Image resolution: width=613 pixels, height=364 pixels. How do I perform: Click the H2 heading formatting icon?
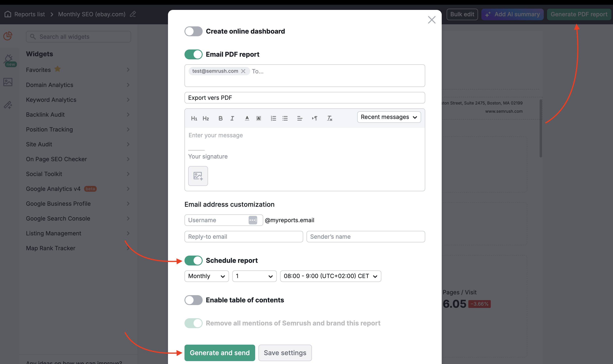[x=205, y=117]
